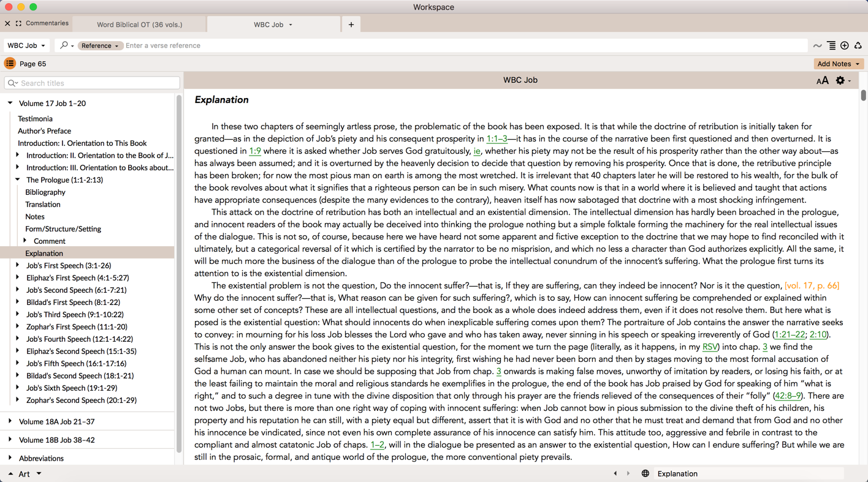Open Zophar's Second Speech (20:1-29)
This screenshot has height=482, width=868.
(x=82, y=400)
